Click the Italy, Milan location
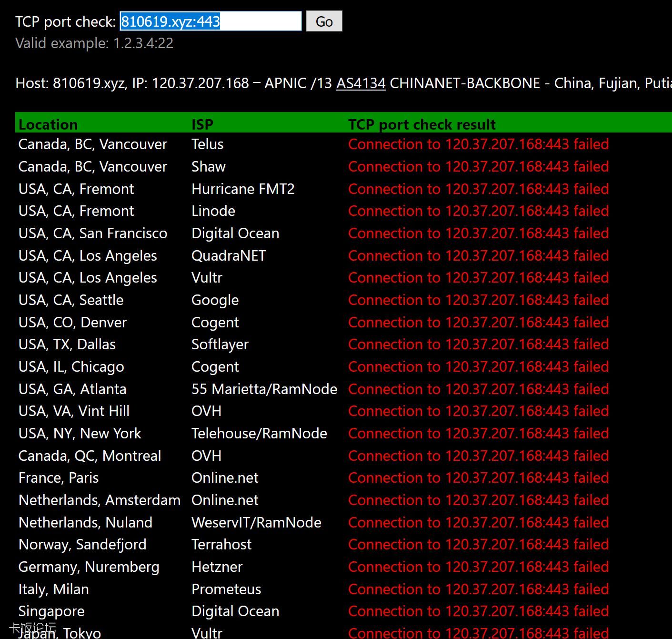672x639 pixels. click(x=53, y=589)
